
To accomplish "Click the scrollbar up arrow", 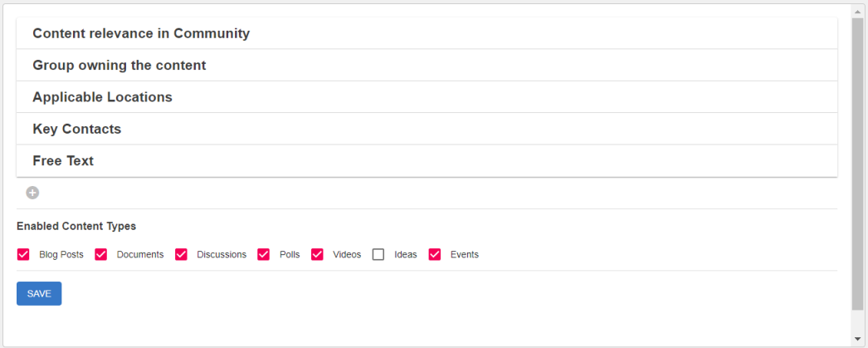I will point(858,11).
